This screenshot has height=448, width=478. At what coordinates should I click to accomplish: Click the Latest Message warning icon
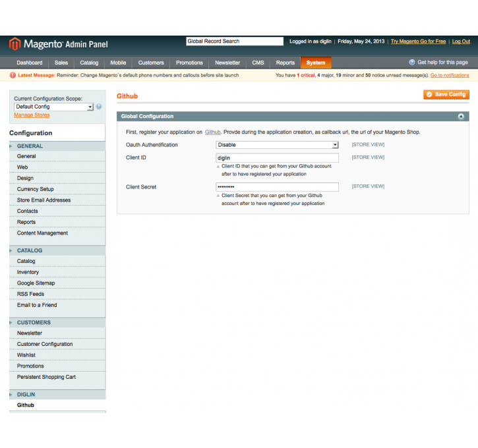tap(13, 75)
